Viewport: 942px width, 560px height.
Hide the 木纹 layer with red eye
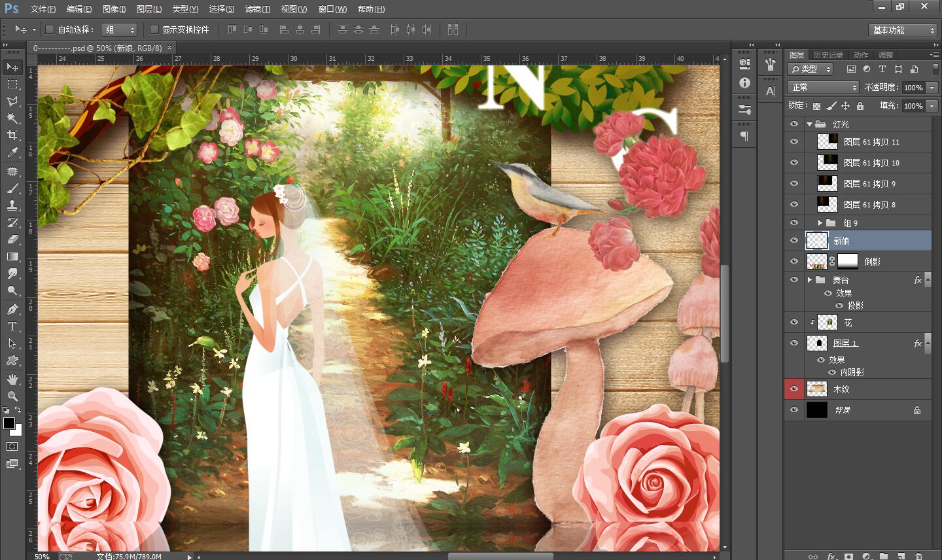click(x=794, y=389)
